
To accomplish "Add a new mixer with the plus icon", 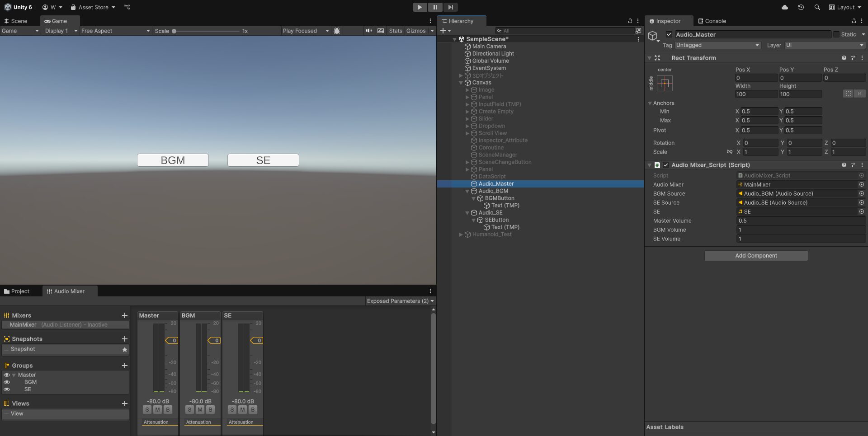I will coord(125,315).
